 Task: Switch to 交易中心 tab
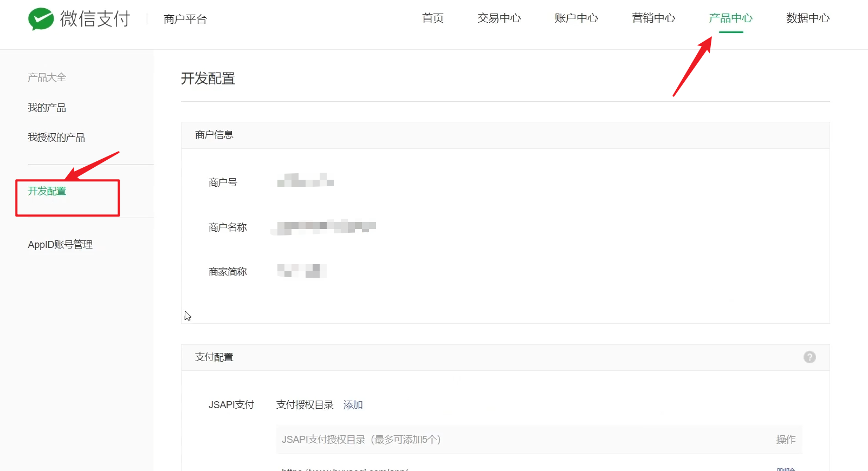pyautogui.click(x=499, y=18)
